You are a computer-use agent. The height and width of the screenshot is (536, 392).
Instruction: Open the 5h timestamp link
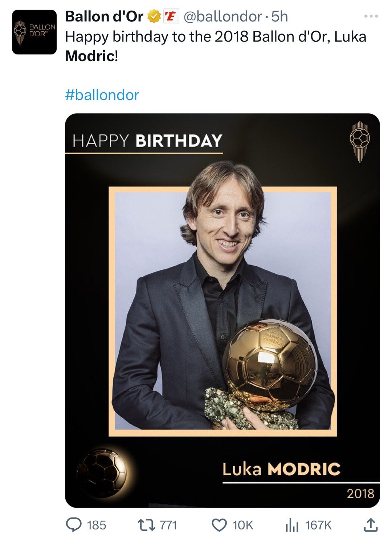coord(280,17)
